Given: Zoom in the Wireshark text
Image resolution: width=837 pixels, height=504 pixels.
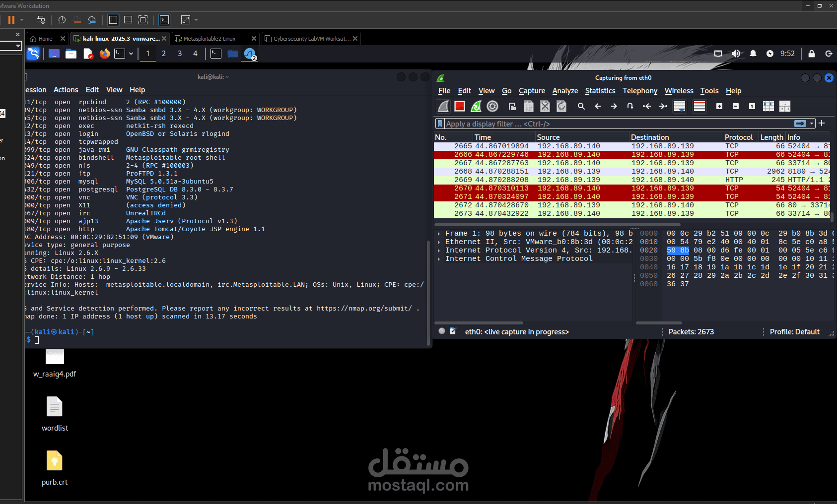Looking at the screenshot, I should [719, 106].
